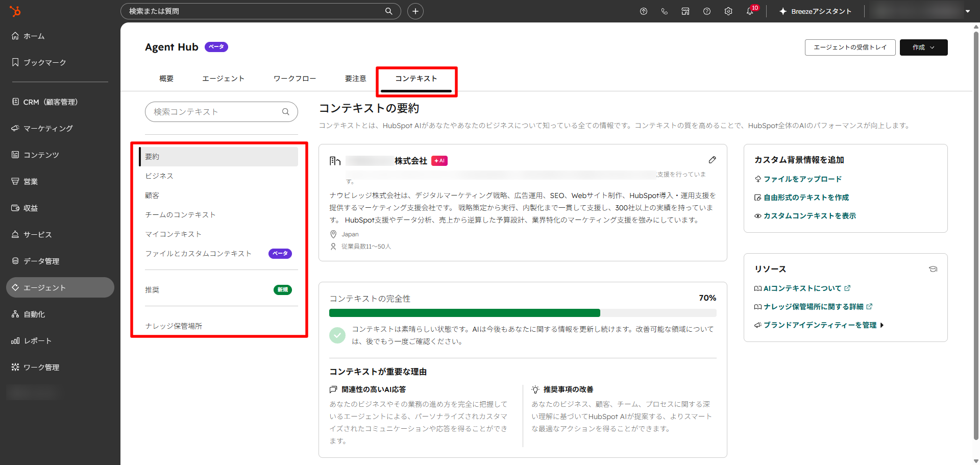This screenshot has width=980, height=465.
Task: Select ファイルとカスタムコンテキスト item
Action: tap(219, 254)
